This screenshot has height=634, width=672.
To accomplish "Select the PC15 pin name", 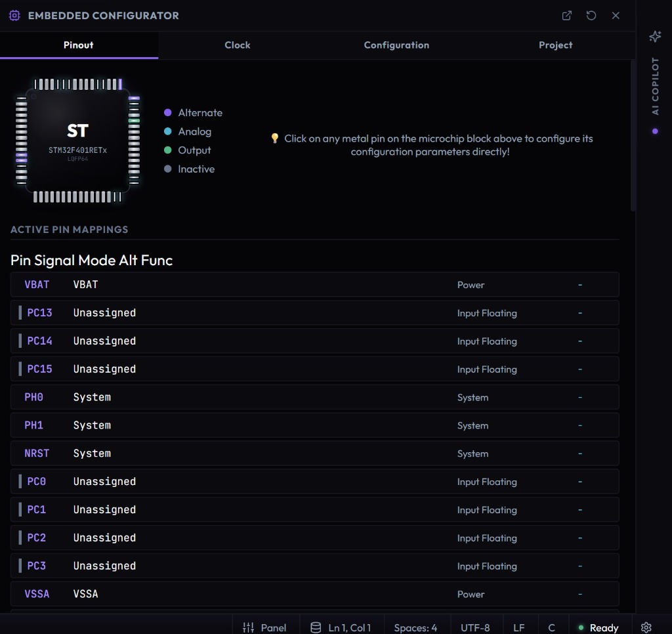I will (x=39, y=369).
